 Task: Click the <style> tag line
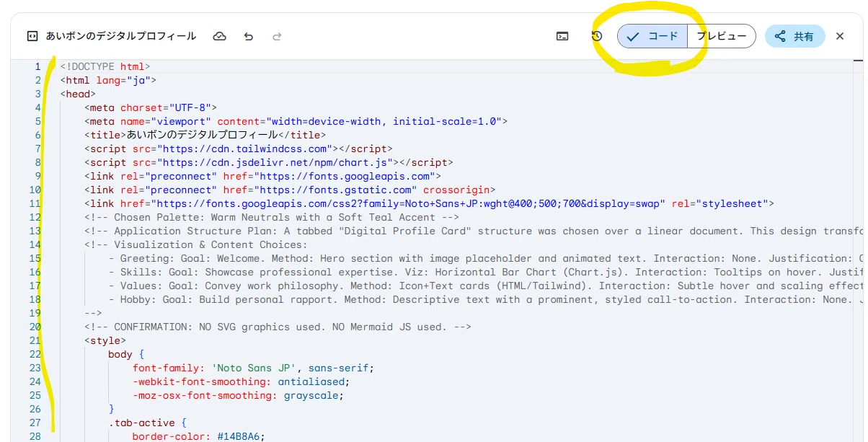click(105, 340)
